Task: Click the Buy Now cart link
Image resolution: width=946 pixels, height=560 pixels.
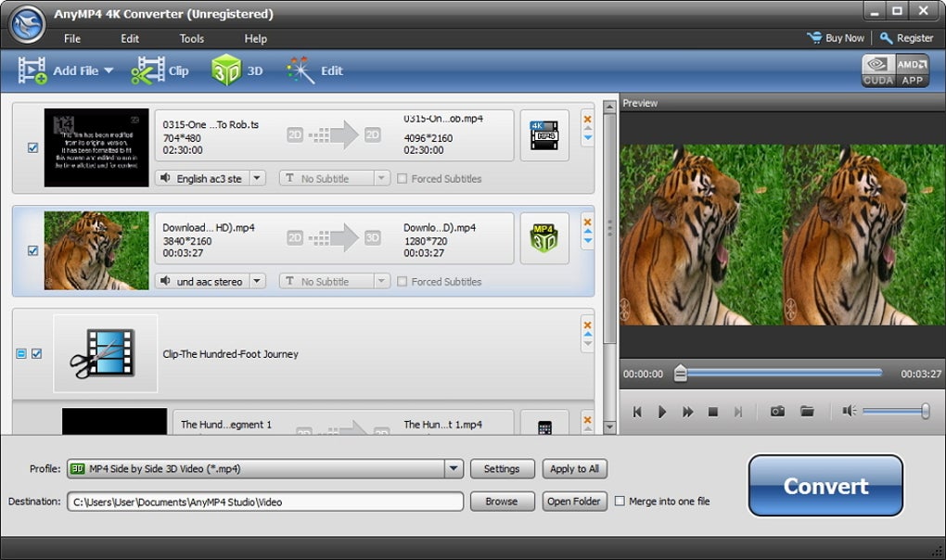Action: 836,38
